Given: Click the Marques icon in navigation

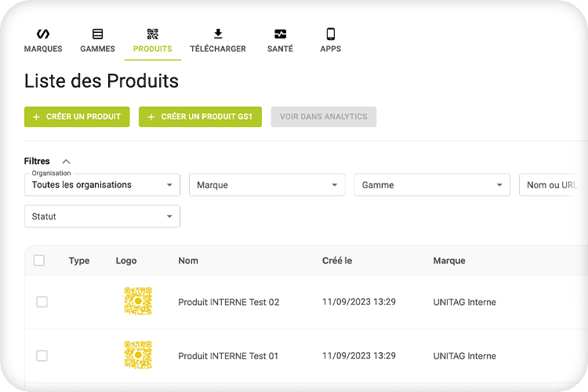Looking at the screenshot, I should pyautogui.click(x=43, y=34).
